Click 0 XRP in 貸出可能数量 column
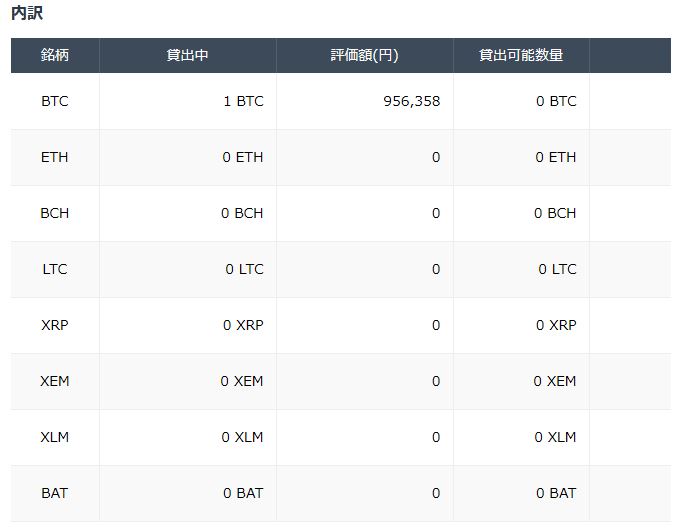This screenshot has height=530, width=678. [556, 325]
